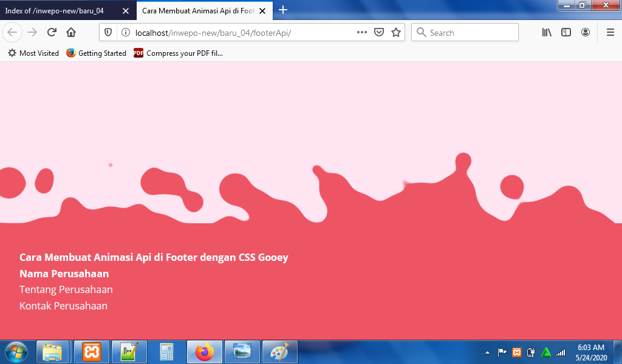
Task: Click Action Center flag tray icon
Action: click(x=502, y=352)
